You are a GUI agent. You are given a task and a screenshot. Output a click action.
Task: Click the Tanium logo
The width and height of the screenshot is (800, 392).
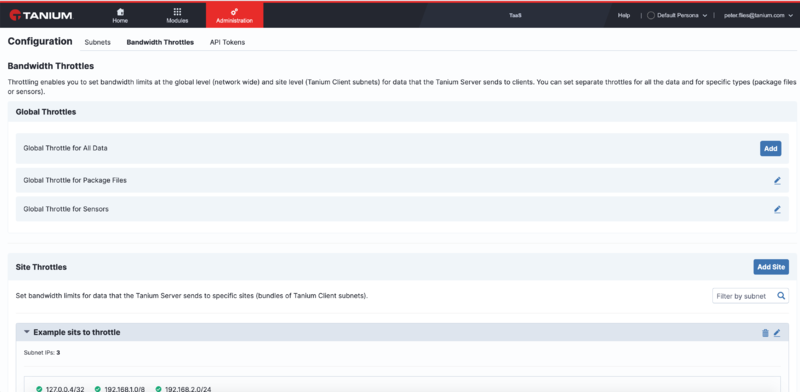41,15
